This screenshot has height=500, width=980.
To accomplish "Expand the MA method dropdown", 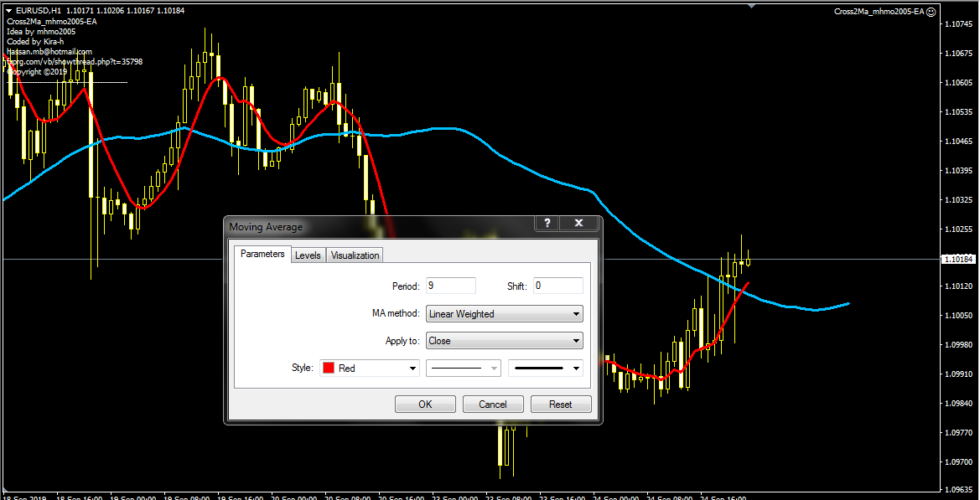I will 504,314.
